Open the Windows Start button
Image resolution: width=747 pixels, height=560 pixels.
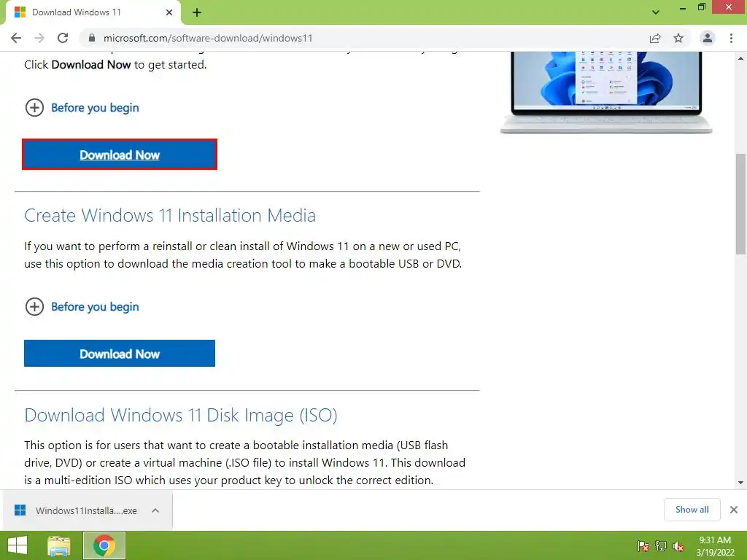point(18,545)
